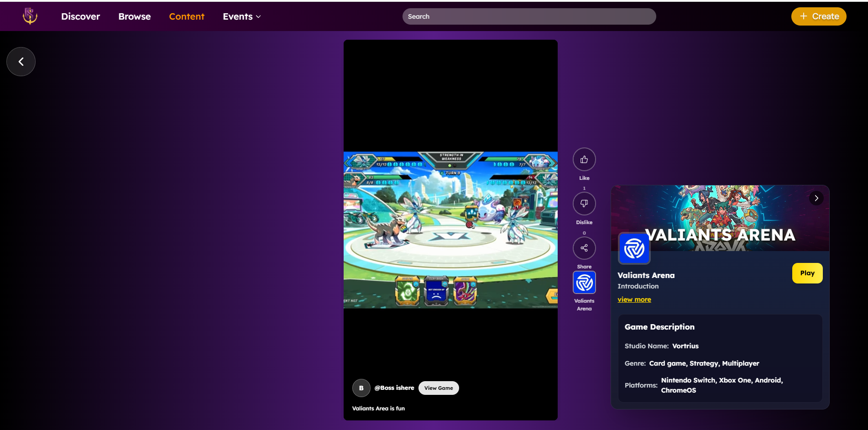
Task: Click the genre text Card game, Strategy, Multiplayer
Action: (704, 363)
